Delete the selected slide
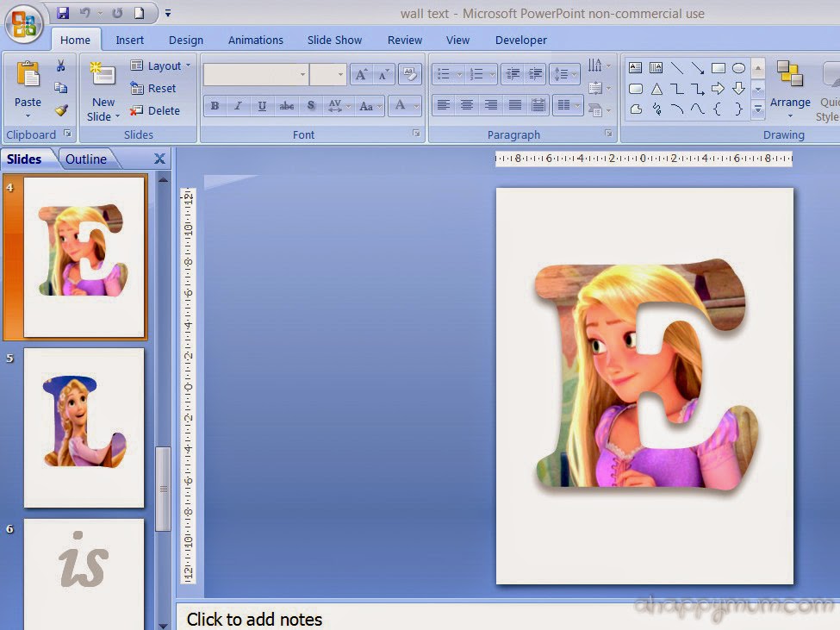This screenshot has height=630, width=840. (x=155, y=111)
